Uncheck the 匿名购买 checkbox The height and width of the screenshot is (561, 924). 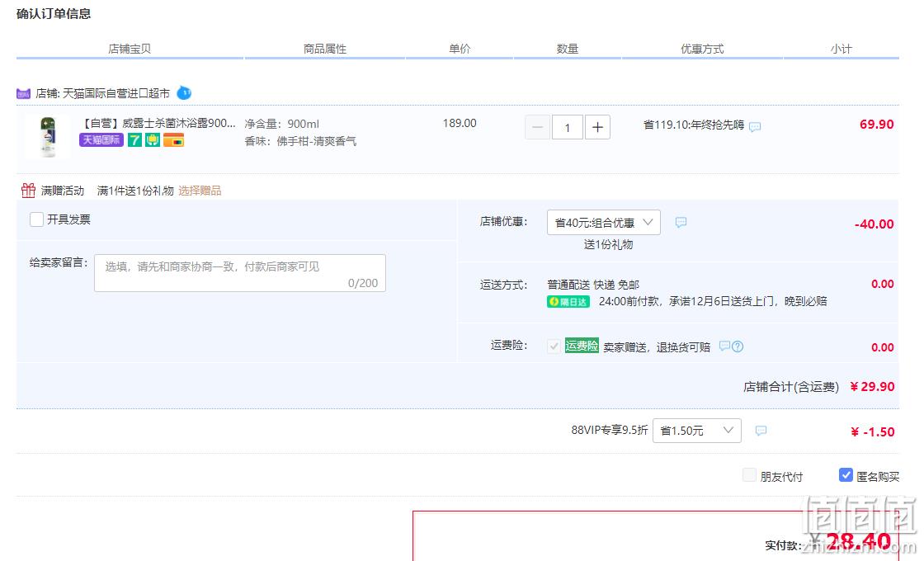tap(846, 475)
